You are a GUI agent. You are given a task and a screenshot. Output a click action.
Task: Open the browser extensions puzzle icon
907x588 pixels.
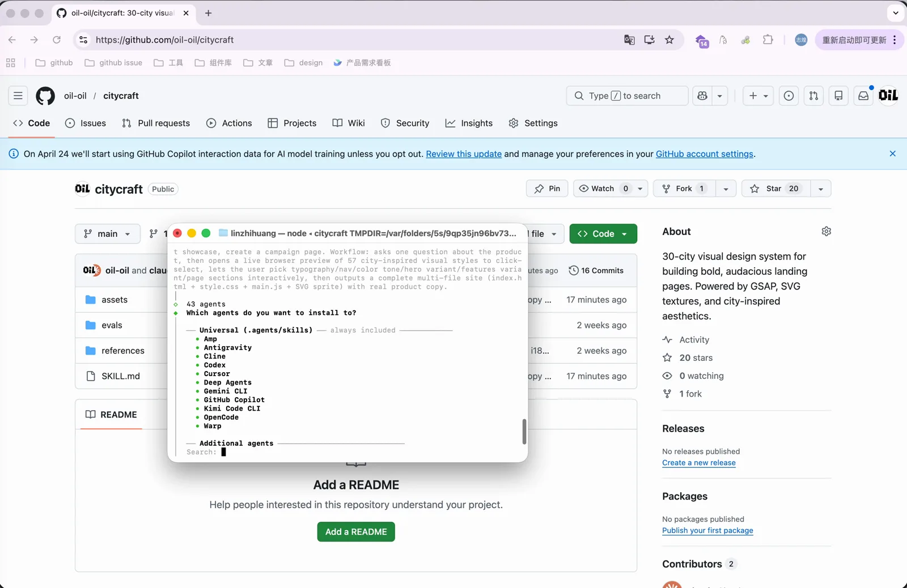[x=768, y=40]
